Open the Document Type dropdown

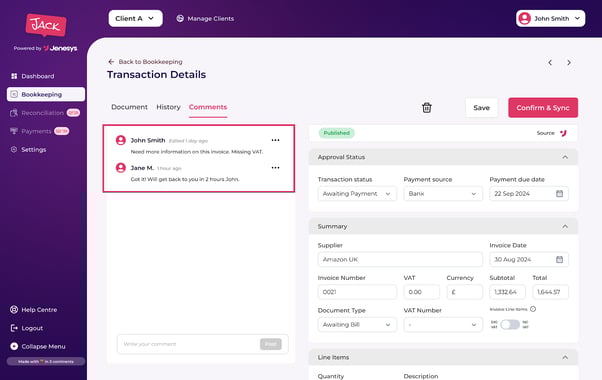[x=357, y=325]
